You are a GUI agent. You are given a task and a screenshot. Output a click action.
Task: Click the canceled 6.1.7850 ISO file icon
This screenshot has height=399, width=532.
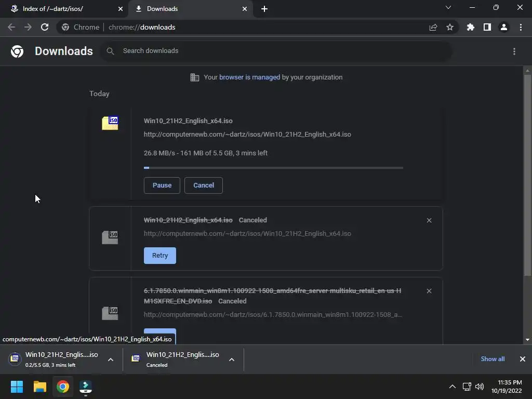pyautogui.click(x=110, y=313)
